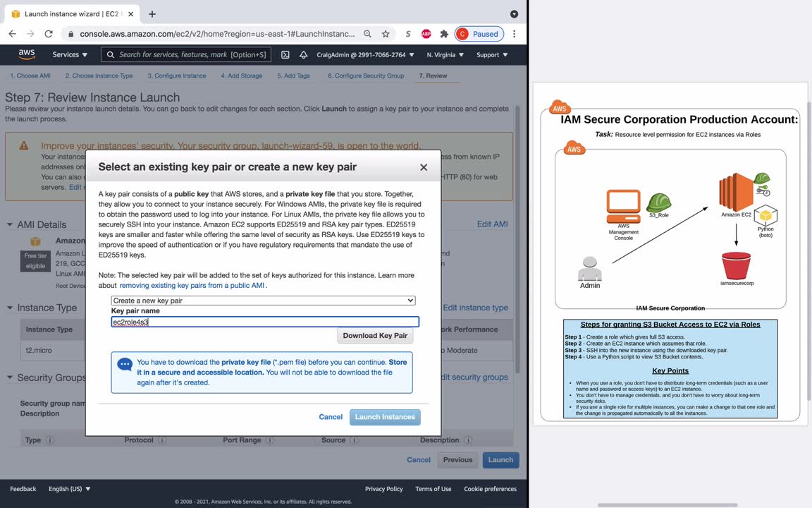Reload the page with the refresh icon
This screenshot has height=508, width=812.
(49, 34)
